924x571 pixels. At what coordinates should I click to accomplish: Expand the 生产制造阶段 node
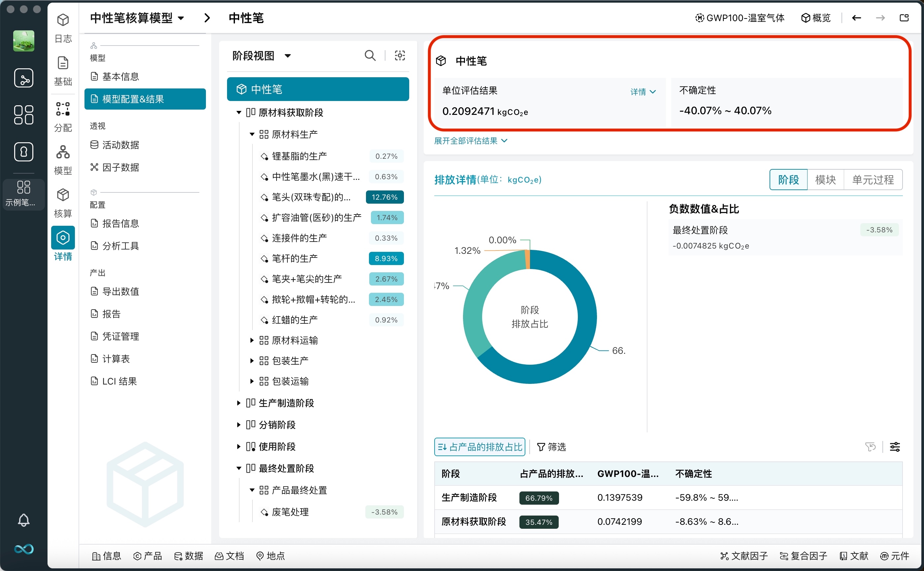(239, 403)
